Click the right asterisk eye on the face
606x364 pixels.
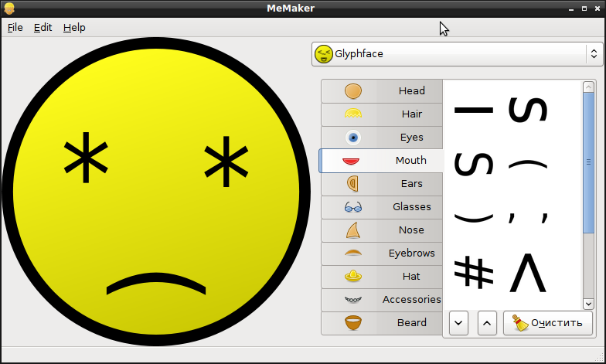(226, 161)
